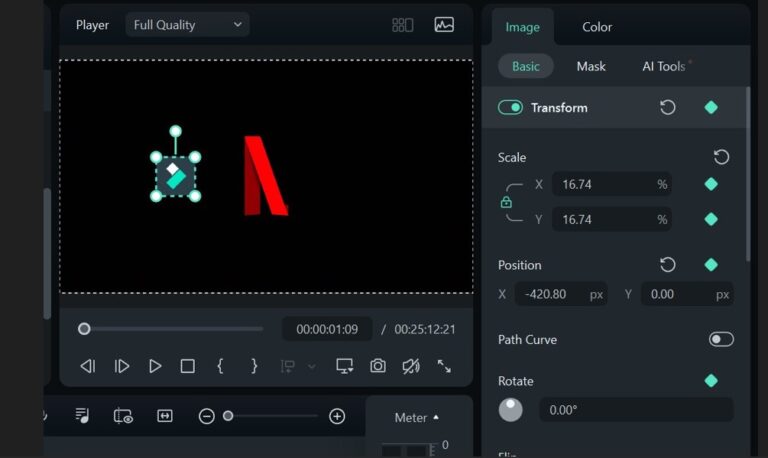Fit timeline to window icon
Image resolution: width=768 pixels, height=458 pixels.
click(x=165, y=416)
